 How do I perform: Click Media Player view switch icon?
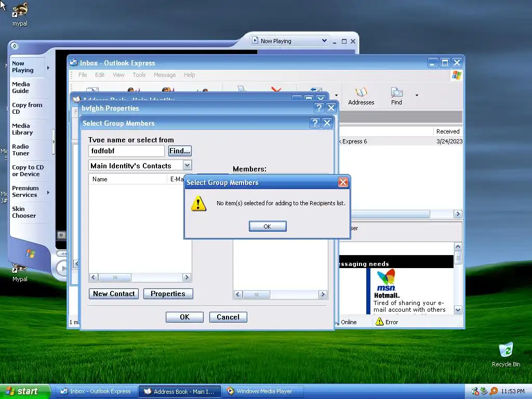click(61, 235)
